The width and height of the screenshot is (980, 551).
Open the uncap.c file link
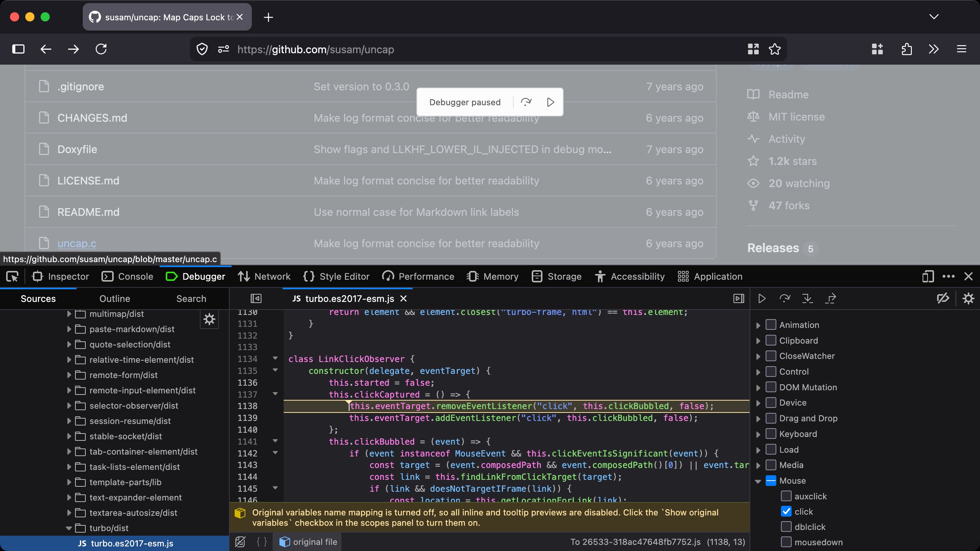[x=77, y=243]
